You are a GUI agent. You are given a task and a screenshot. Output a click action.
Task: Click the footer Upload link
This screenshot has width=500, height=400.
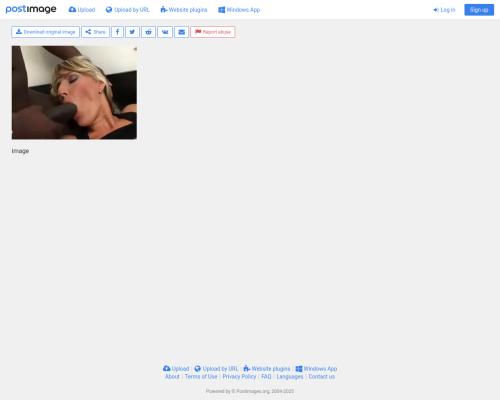[x=176, y=369]
